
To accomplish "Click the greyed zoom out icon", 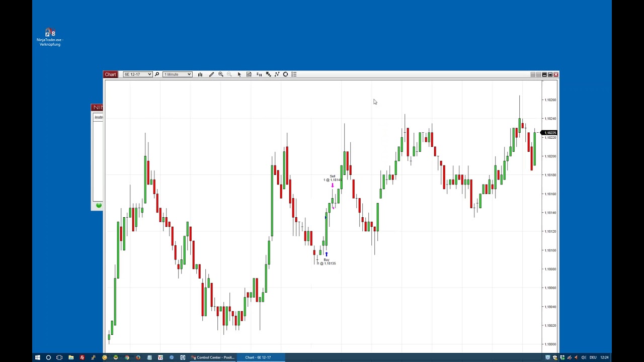I will pyautogui.click(x=229, y=74).
